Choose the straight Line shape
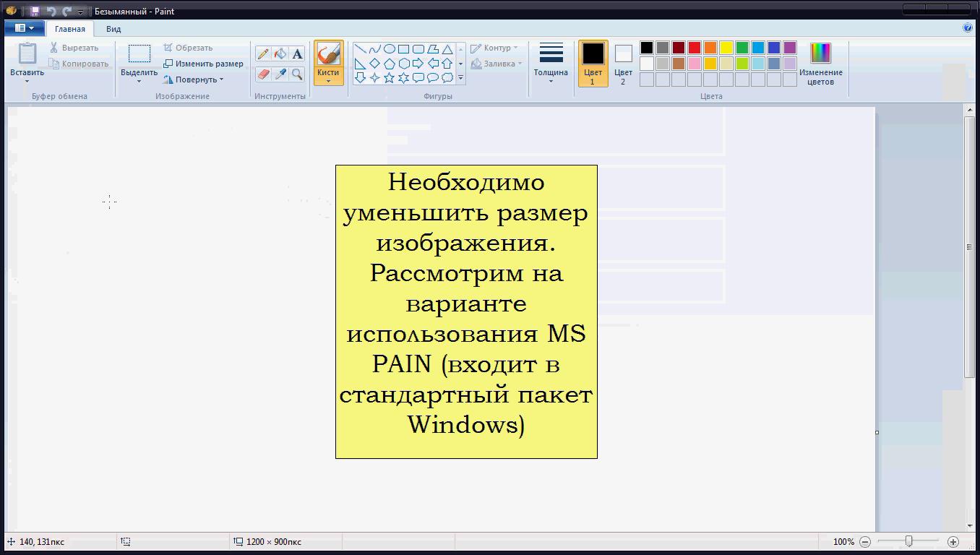 coord(360,49)
